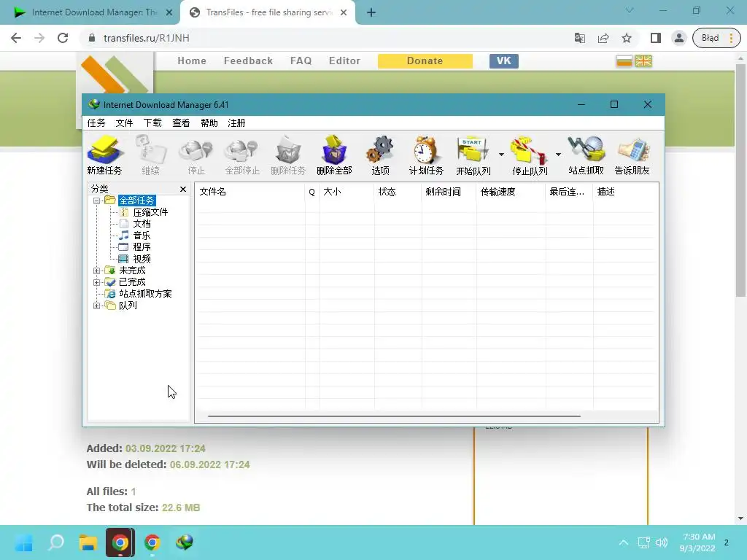747x560 pixels.
Task: Open dropdown arrow next to 停止队列
Action: [x=558, y=155]
